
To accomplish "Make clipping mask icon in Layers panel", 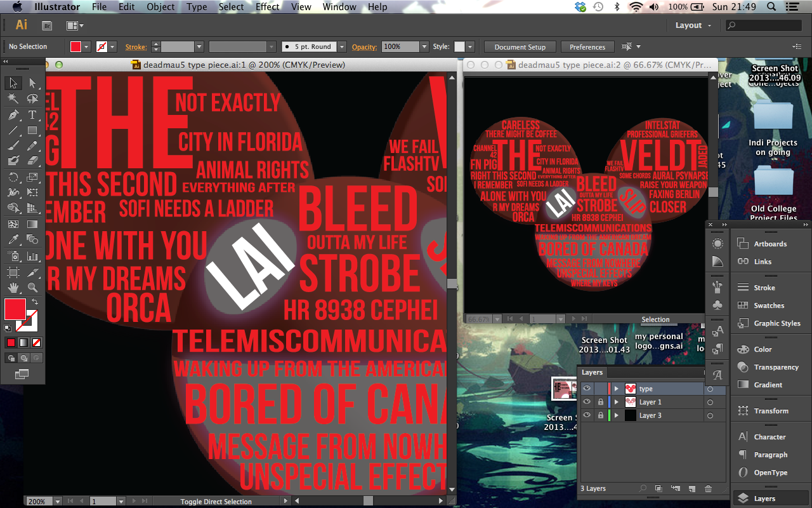I will coord(658,488).
